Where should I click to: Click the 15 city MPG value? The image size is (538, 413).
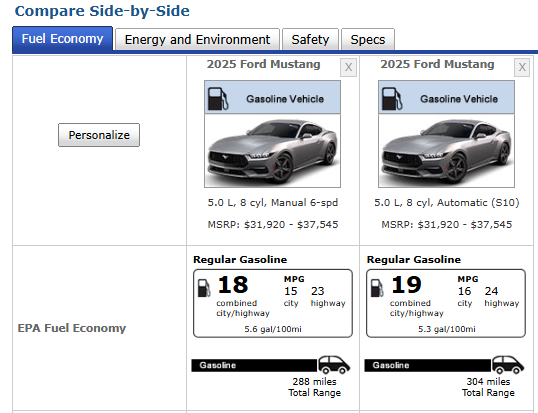291,291
